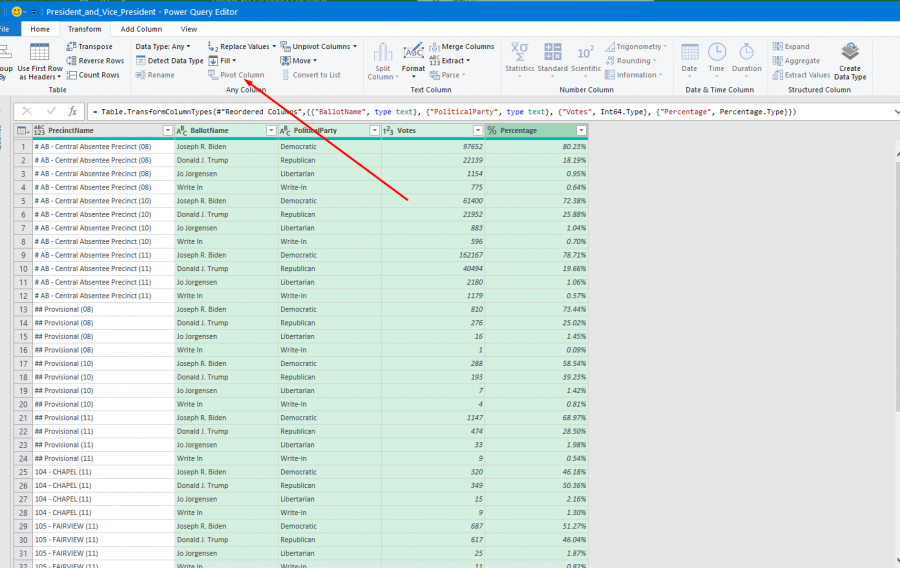Click Use First Row as Headers
The height and width of the screenshot is (568, 900).
[40, 61]
